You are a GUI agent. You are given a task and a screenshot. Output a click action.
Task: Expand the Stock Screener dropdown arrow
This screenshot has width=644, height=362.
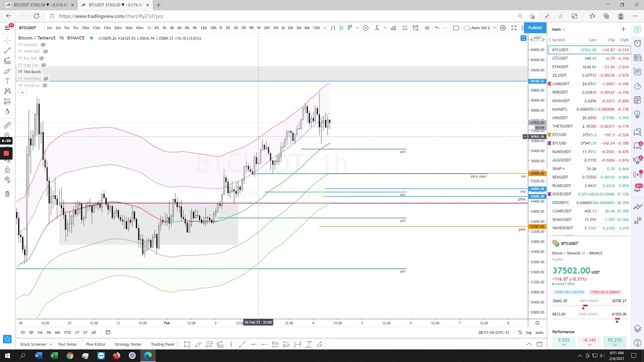50,344
